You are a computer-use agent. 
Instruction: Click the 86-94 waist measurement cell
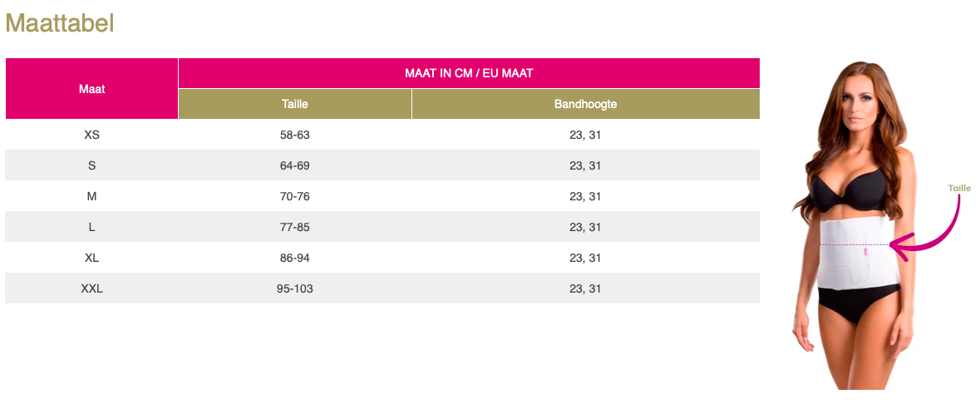(295, 258)
